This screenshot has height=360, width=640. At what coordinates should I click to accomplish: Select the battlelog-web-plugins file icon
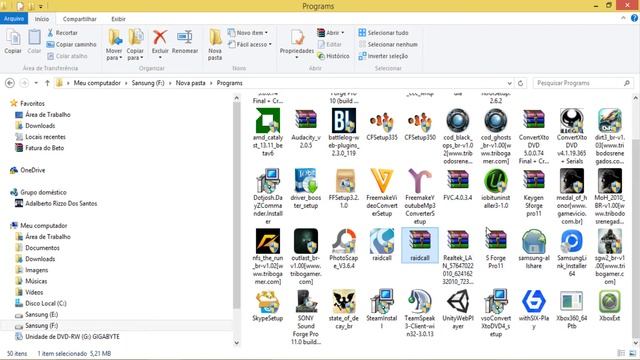point(344,120)
